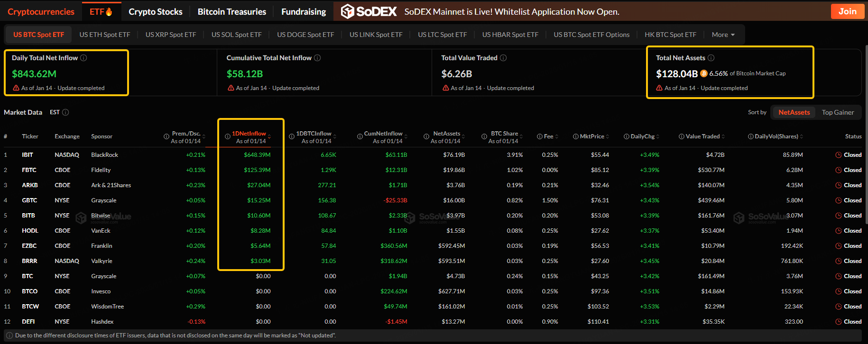Click the info icon of Fee column
This screenshot has height=344, width=868.
coord(540,136)
